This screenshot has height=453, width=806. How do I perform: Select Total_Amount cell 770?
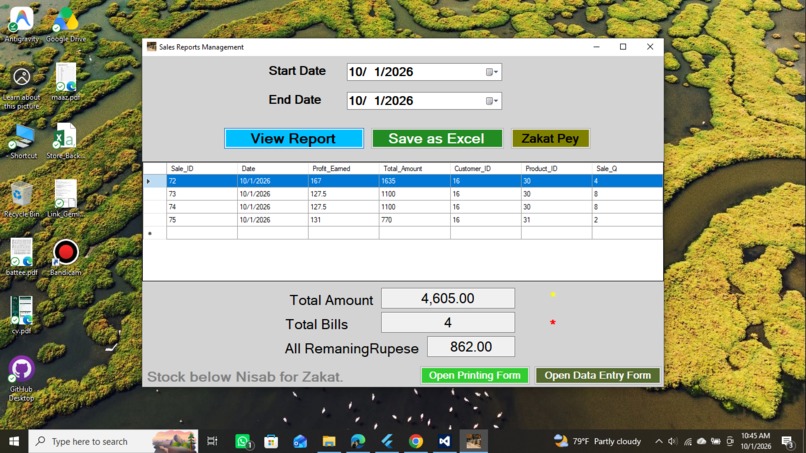point(414,220)
